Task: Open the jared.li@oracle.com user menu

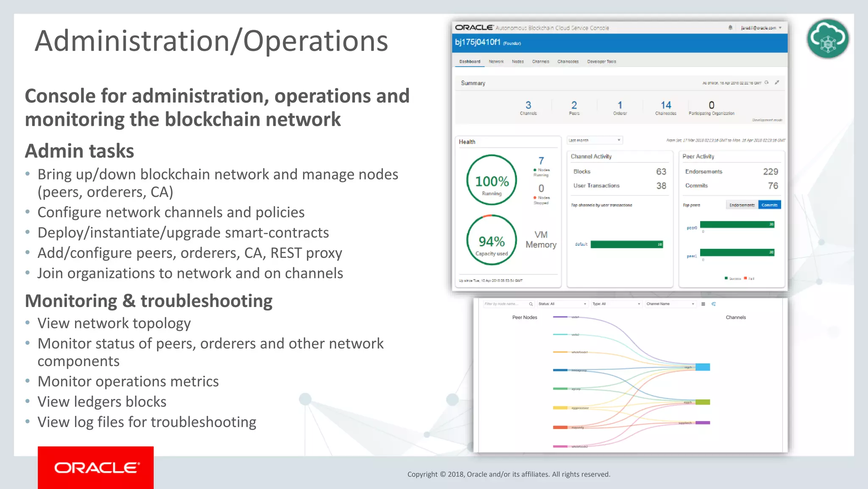Action: [761, 28]
